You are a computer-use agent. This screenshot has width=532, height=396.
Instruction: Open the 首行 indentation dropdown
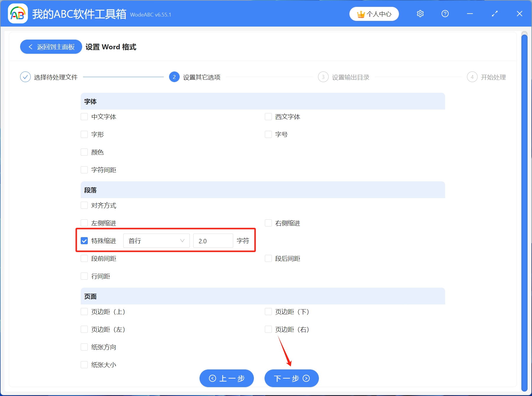pos(156,241)
